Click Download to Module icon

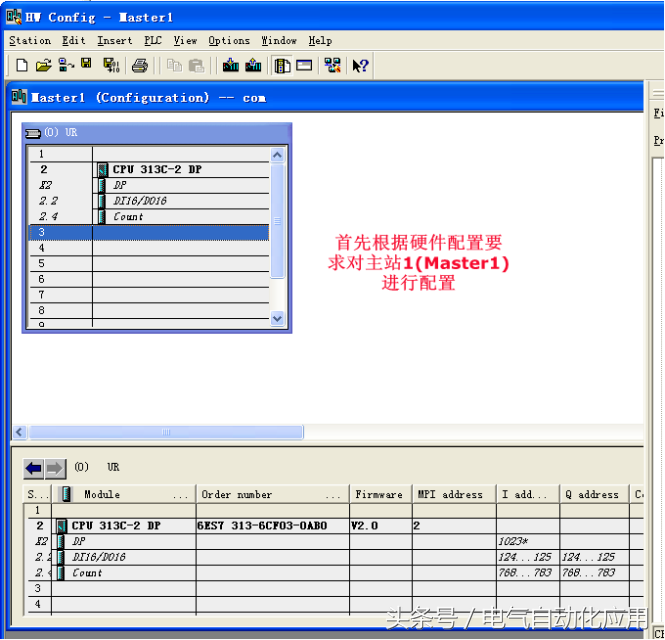point(231,66)
